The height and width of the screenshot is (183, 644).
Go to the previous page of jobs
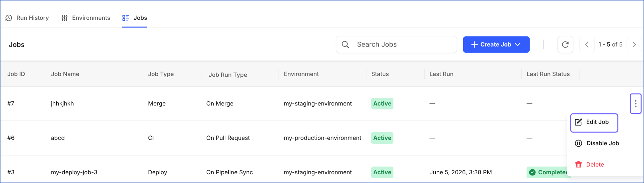point(587,44)
